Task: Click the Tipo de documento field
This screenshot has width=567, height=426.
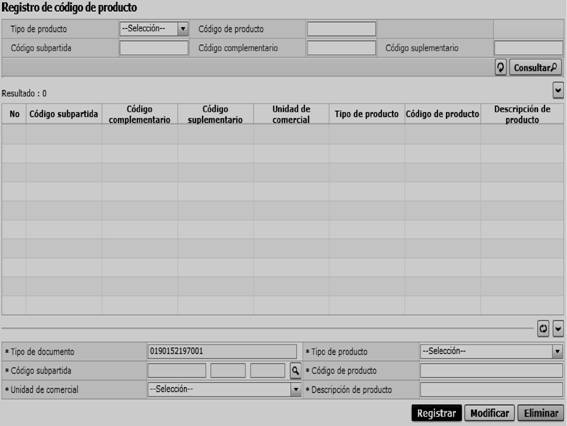Action: tap(222, 351)
